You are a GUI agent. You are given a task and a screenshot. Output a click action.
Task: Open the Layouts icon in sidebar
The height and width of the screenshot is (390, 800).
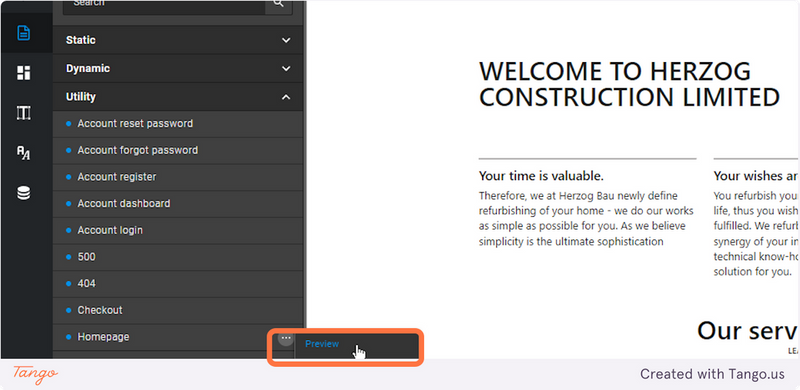(23, 113)
